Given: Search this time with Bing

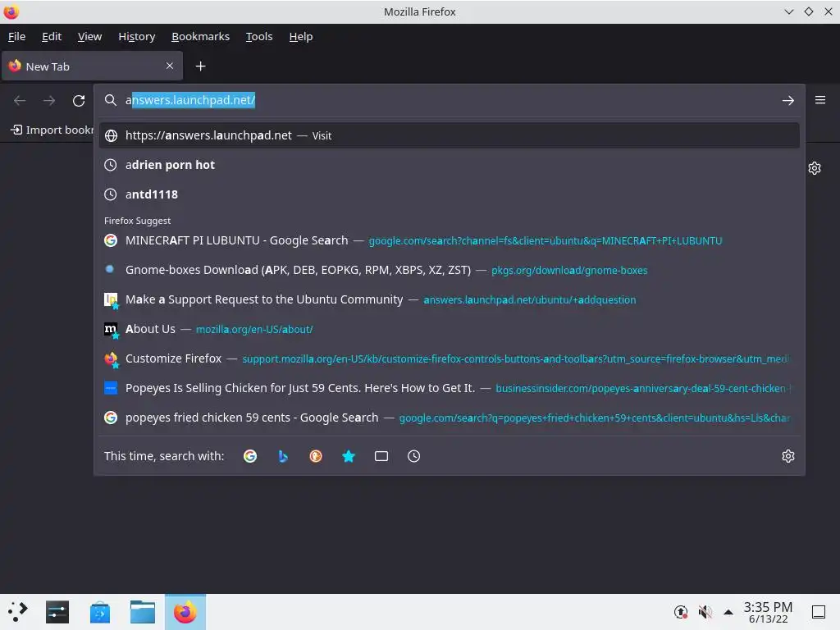Looking at the screenshot, I should 283,456.
